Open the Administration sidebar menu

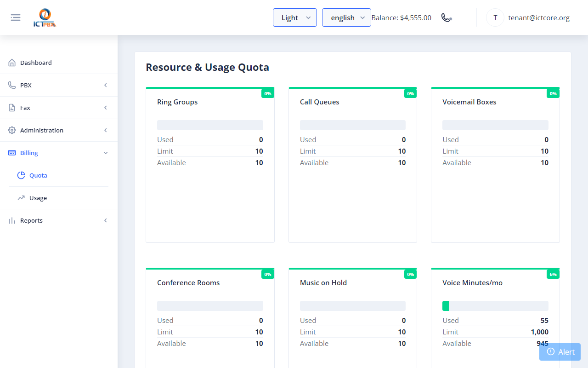pos(59,130)
